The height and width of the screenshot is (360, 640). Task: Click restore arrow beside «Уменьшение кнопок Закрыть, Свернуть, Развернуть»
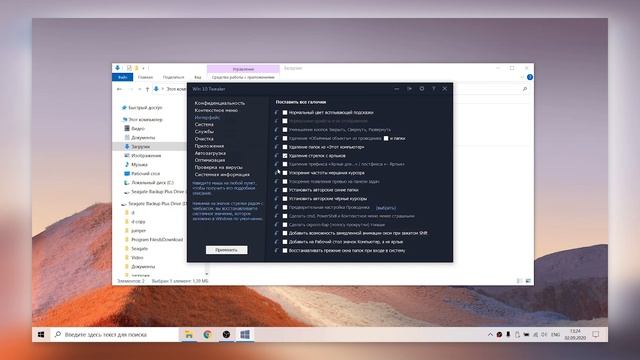pos(277,129)
